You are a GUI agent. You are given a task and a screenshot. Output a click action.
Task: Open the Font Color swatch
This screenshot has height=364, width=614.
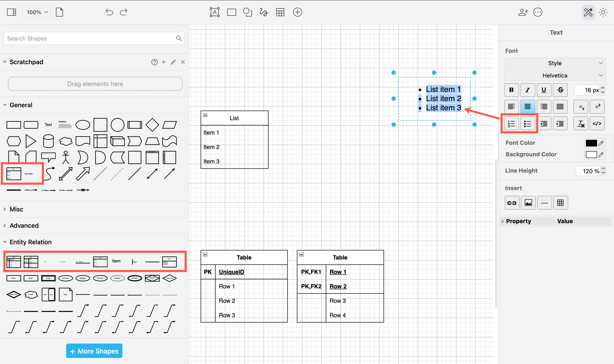coord(591,143)
